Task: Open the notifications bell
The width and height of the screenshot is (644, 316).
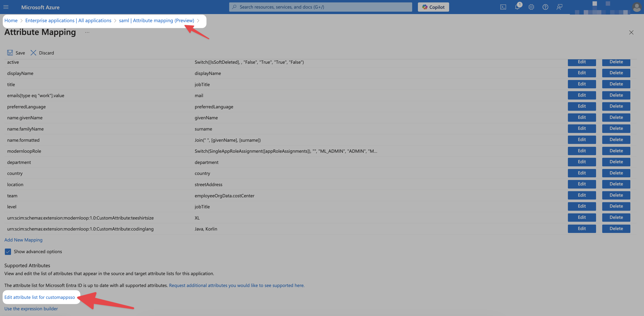Action: (517, 7)
